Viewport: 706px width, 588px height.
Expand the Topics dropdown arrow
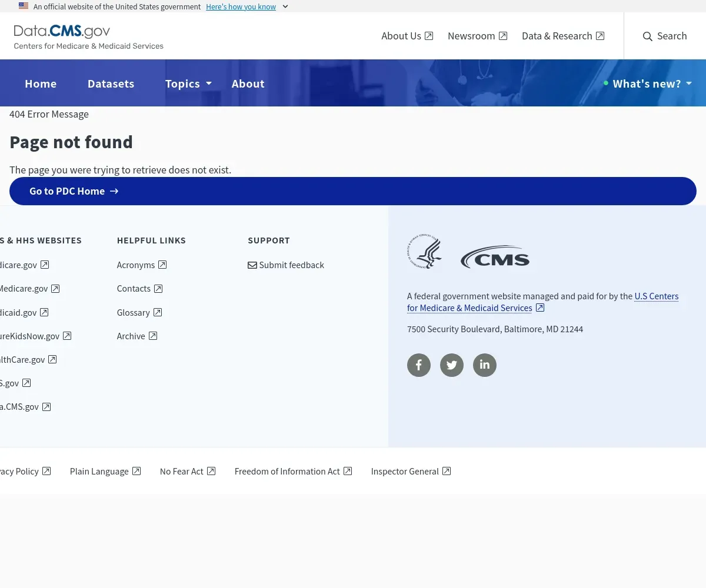[208, 83]
